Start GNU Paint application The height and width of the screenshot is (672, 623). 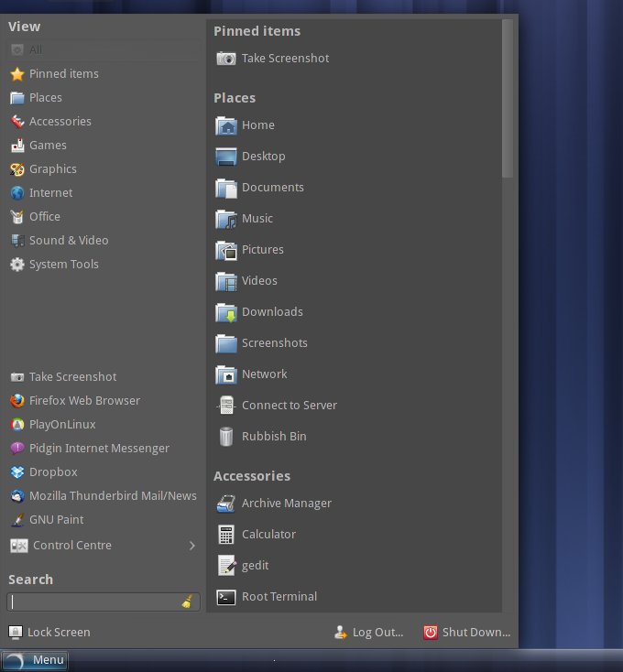click(x=56, y=520)
